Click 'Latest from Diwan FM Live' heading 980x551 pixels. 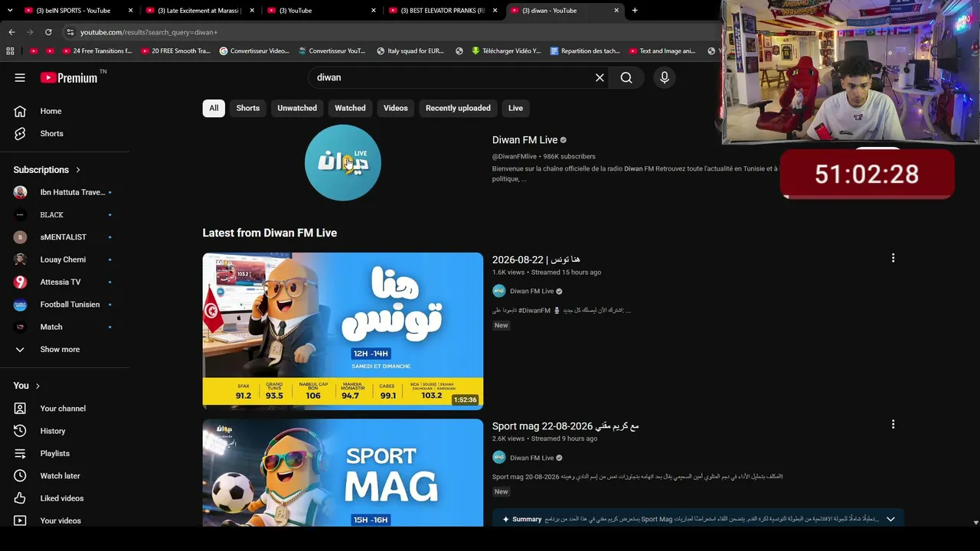pyautogui.click(x=269, y=233)
